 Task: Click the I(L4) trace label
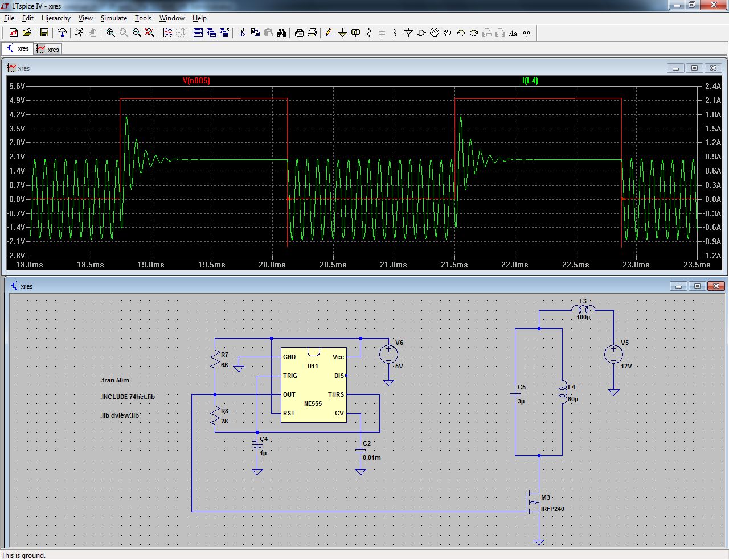click(x=530, y=81)
